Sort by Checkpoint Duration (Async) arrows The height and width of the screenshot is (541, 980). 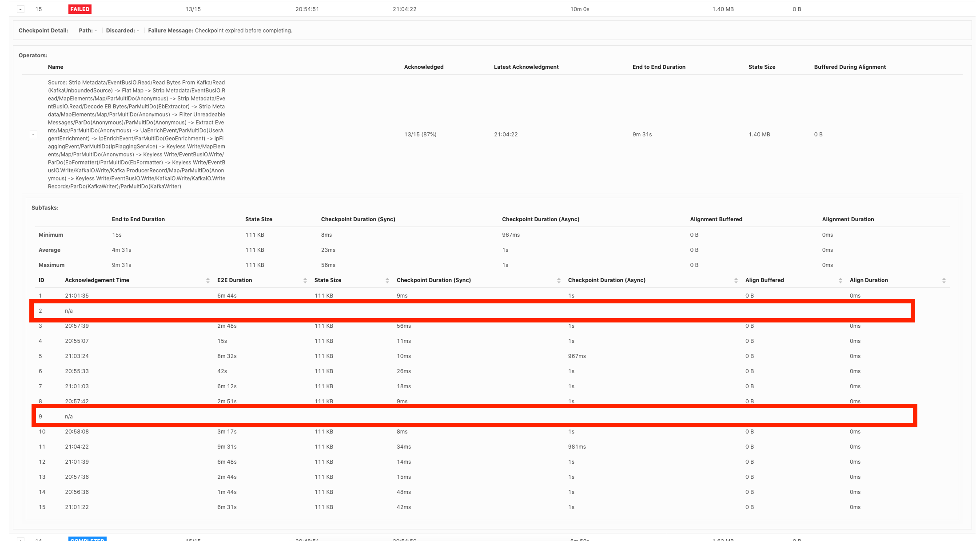tap(736, 280)
